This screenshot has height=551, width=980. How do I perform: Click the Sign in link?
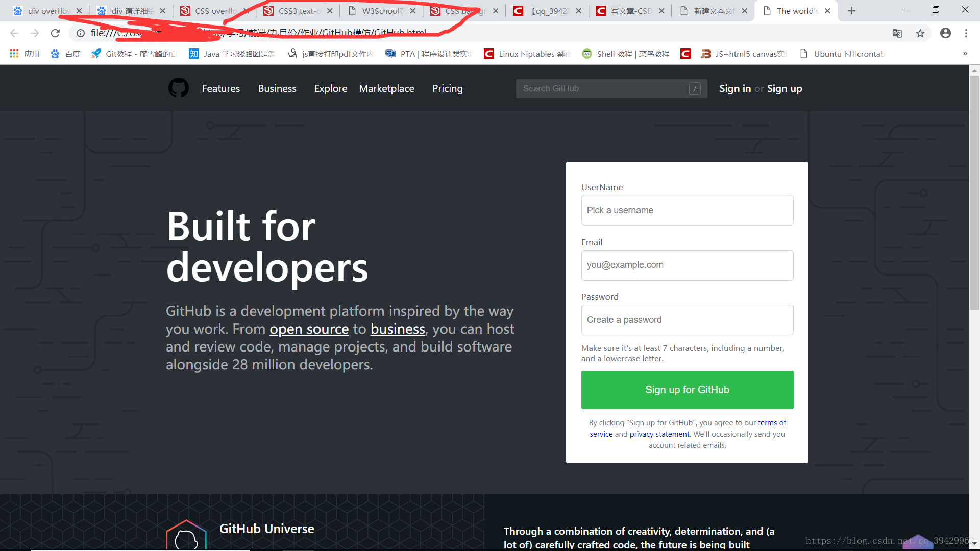[x=735, y=88]
